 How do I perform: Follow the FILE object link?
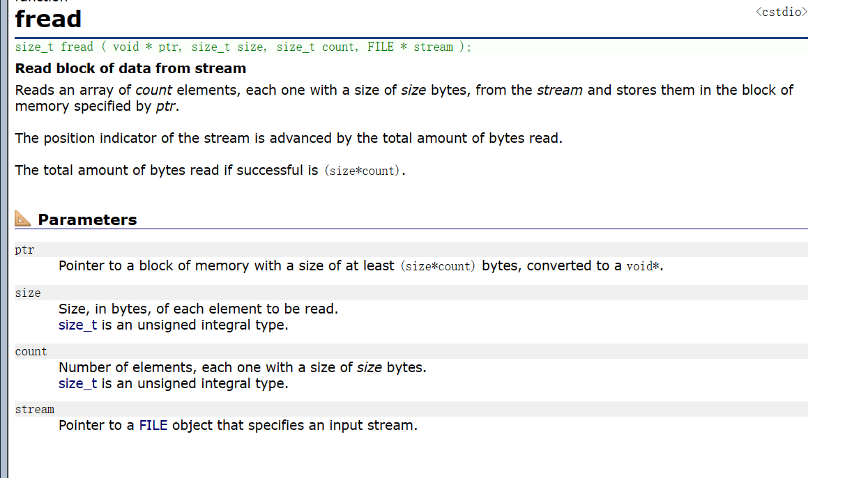tap(153, 425)
